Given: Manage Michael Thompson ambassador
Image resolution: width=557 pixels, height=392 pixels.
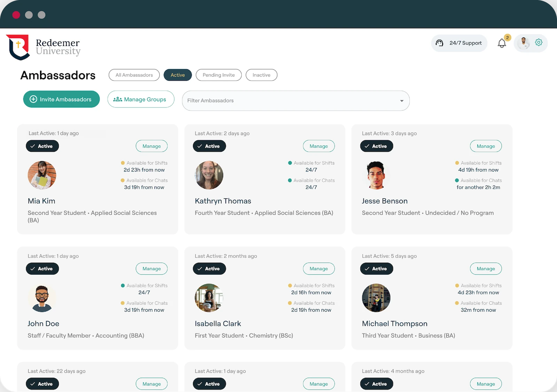Looking at the screenshot, I should 486,269.
